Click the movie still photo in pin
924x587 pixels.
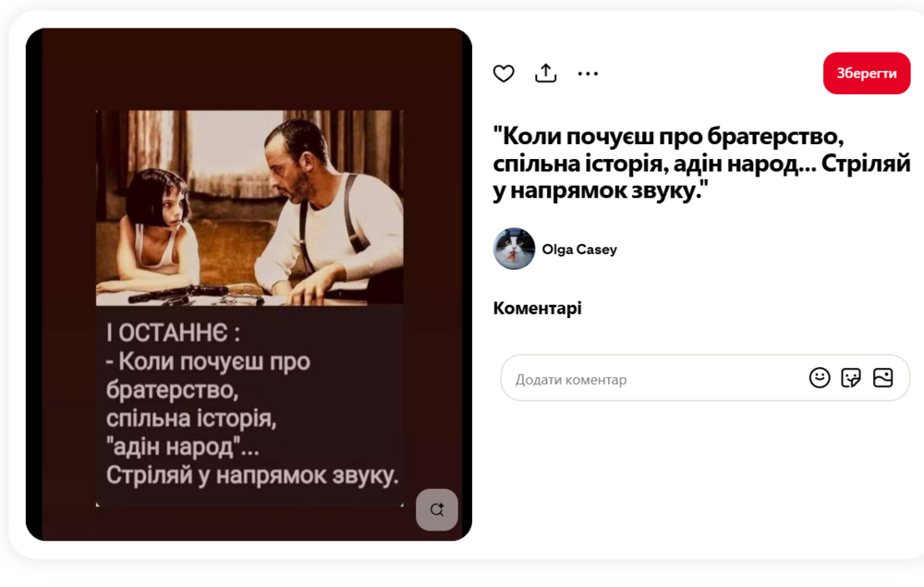(x=249, y=207)
